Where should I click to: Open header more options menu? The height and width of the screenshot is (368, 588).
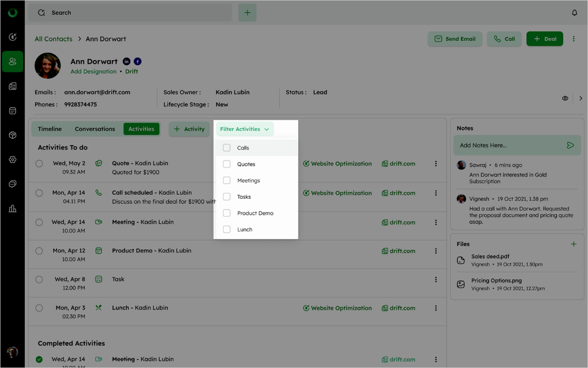[573, 38]
